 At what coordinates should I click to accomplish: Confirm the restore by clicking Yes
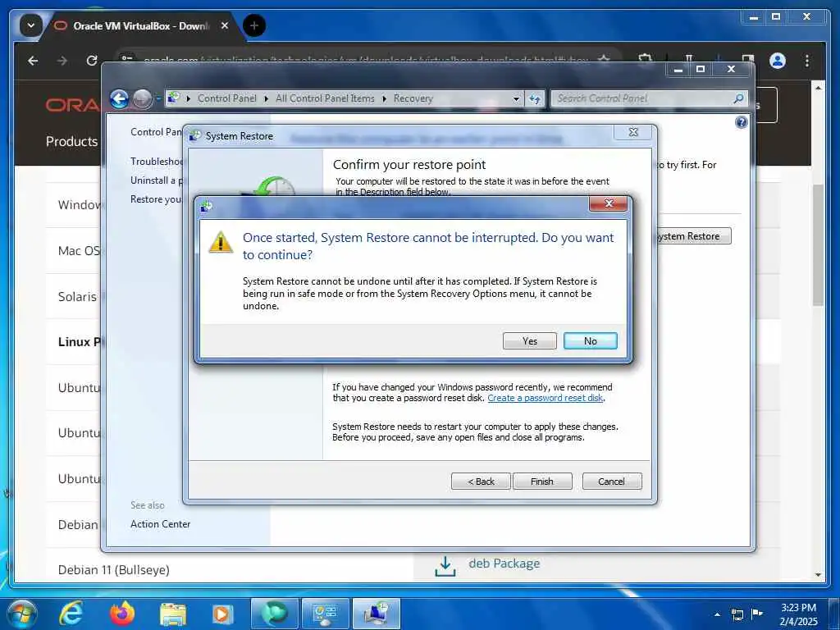[x=529, y=340]
